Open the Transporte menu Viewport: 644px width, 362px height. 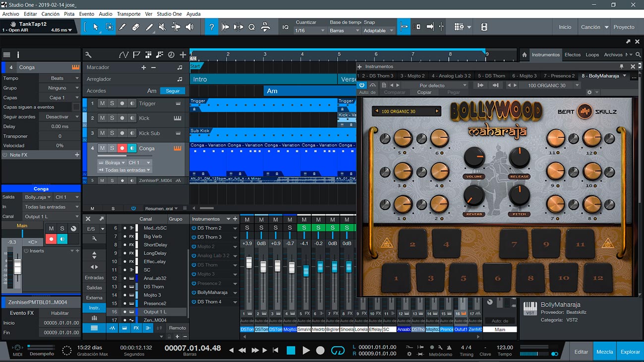tap(128, 14)
